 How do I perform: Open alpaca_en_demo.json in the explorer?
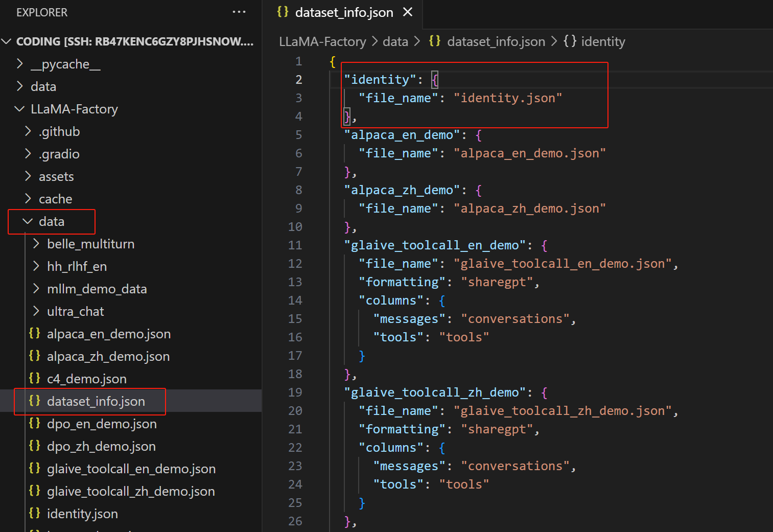pos(109,334)
